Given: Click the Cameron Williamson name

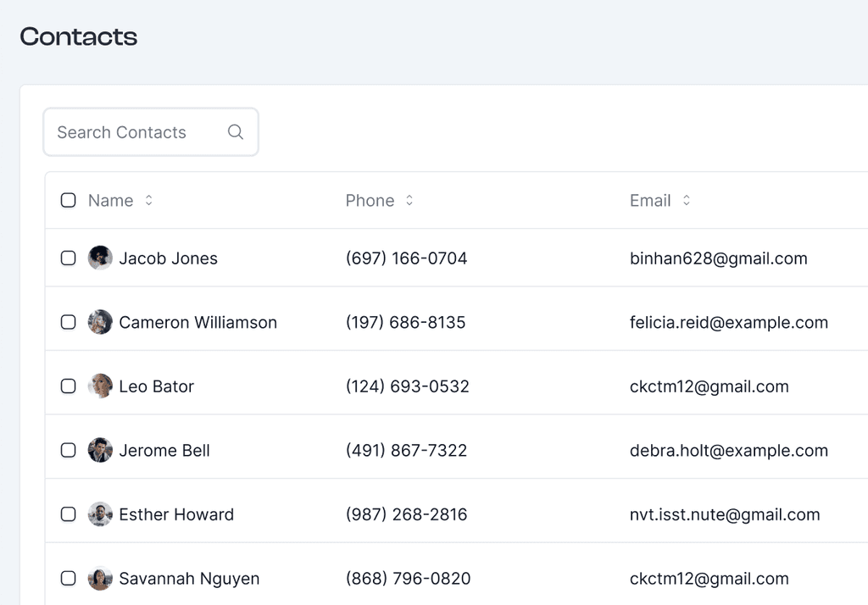Looking at the screenshot, I should [198, 322].
